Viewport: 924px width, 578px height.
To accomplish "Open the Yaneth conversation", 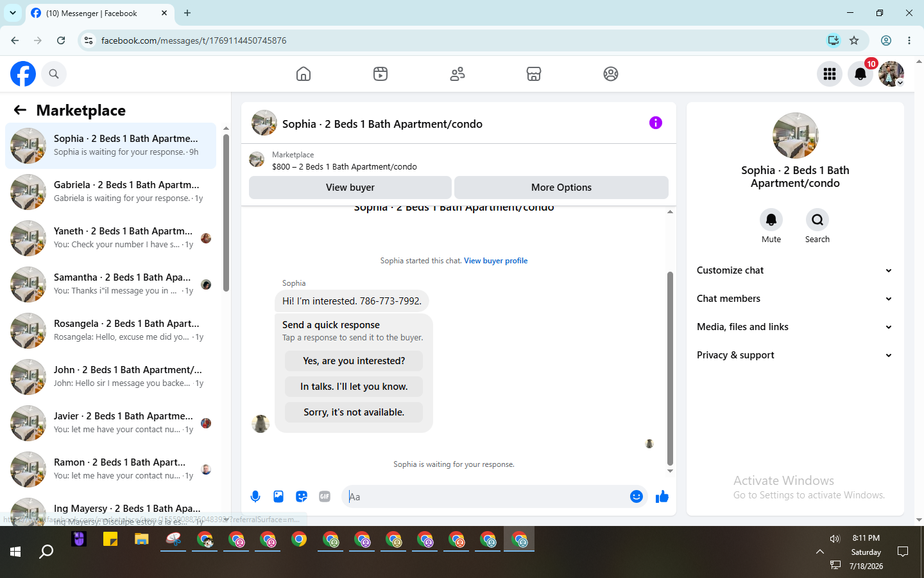I will [x=110, y=238].
